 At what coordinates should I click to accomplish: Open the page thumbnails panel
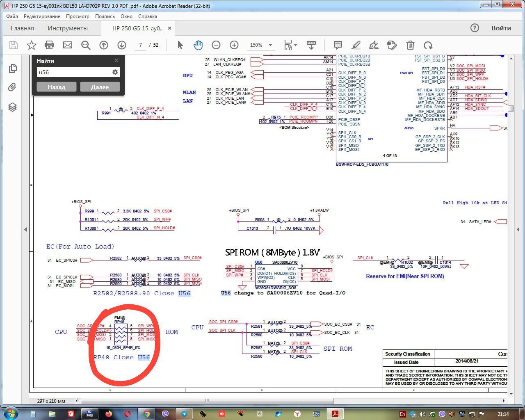(13, 68)
